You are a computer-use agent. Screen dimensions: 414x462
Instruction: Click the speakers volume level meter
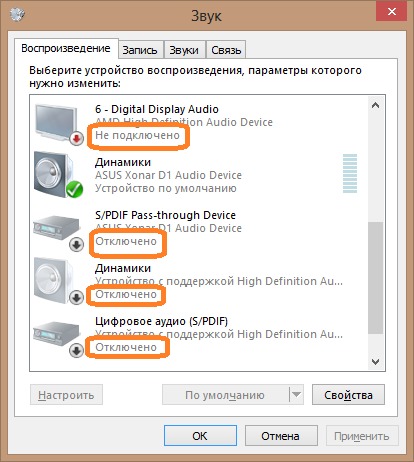[350, 173]
